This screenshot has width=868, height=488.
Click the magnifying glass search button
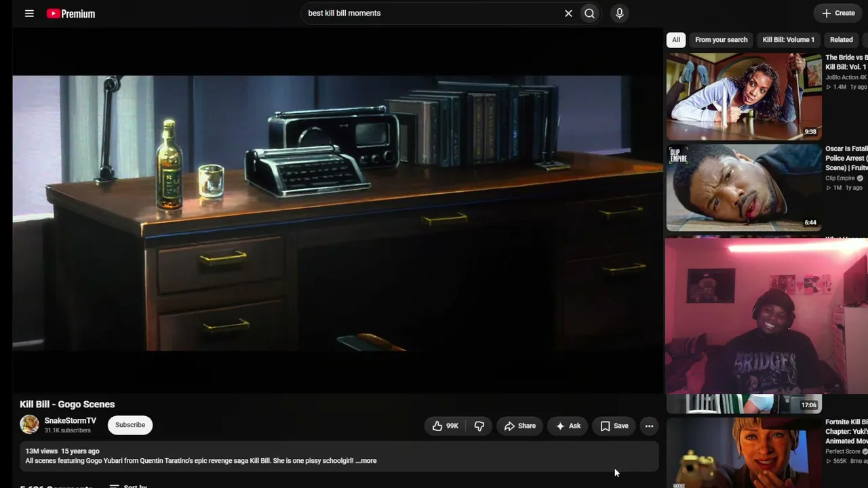click(x=590, y=14)
